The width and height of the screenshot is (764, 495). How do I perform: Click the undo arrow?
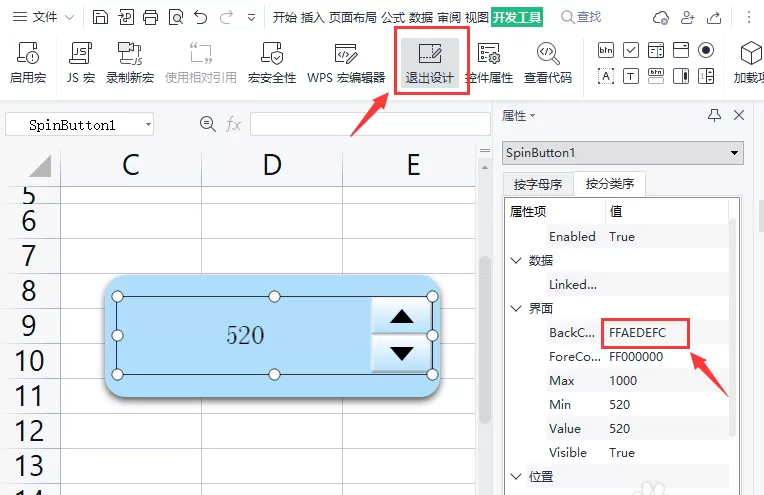click(x=201, y=17)
